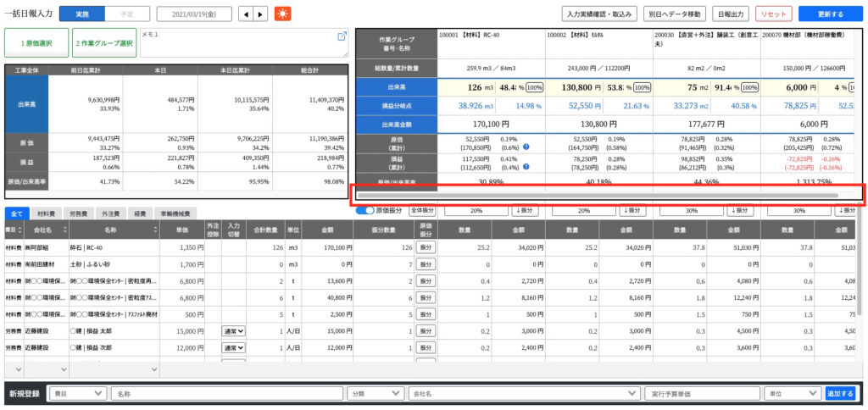Open the 費目 dropdown in new registration
Image resolution: width=868 pixels, height=410 pixels.
point(78,393)
